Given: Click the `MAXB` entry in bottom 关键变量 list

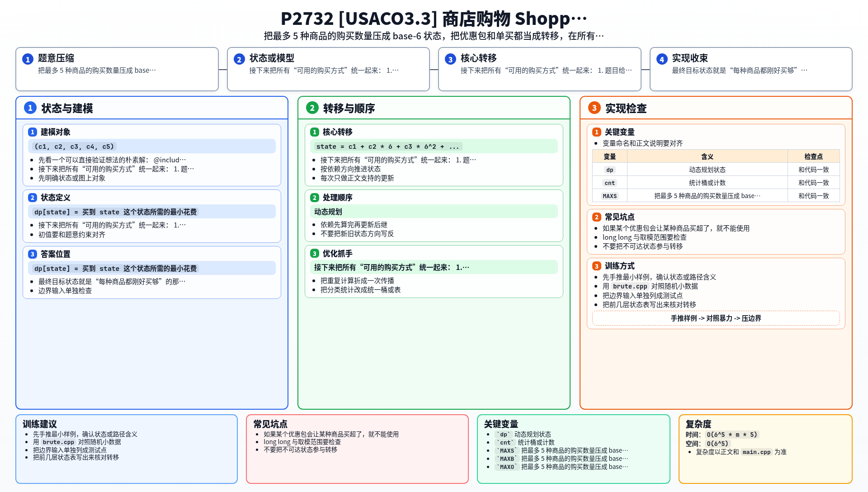Looking at the screenshot, I should (561, 459).
